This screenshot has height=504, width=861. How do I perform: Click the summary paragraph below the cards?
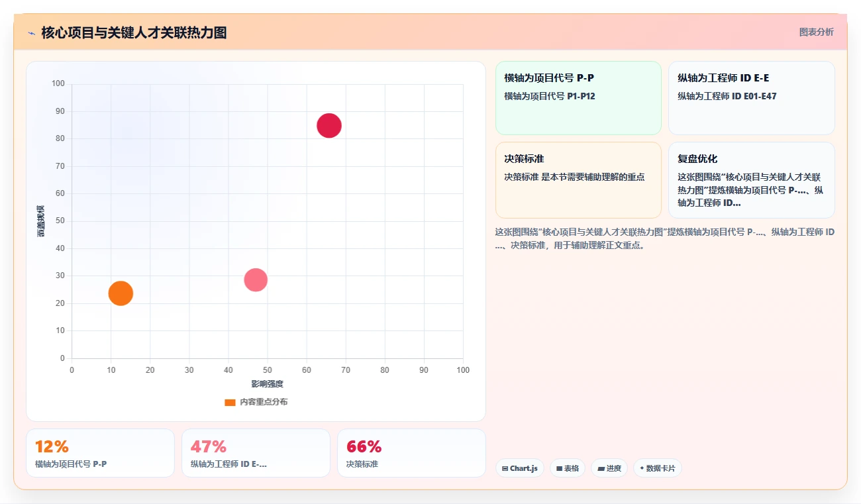[664, 238]
